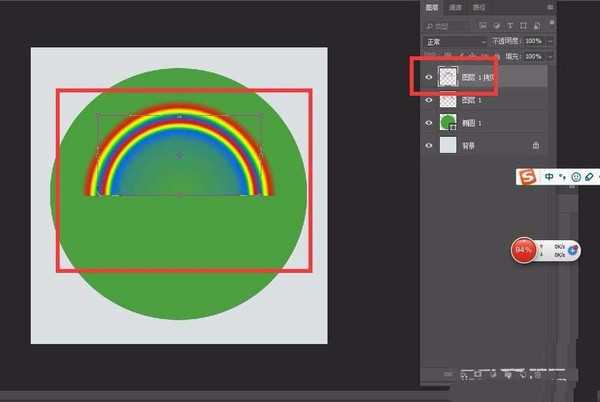Click the pixel layer filter icon
Viewport: 600px width, 402px height.
tap(483, 25)
